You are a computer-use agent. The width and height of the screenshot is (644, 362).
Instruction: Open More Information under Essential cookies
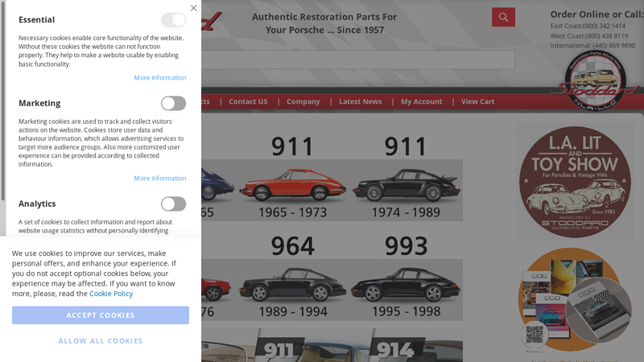click(x=160, y=77)
